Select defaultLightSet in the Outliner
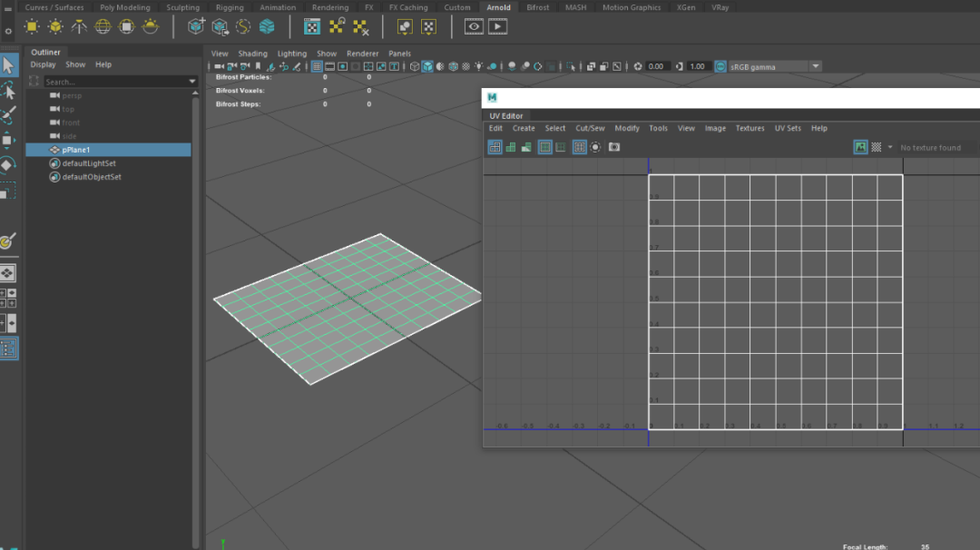 (x=89, y=163)
